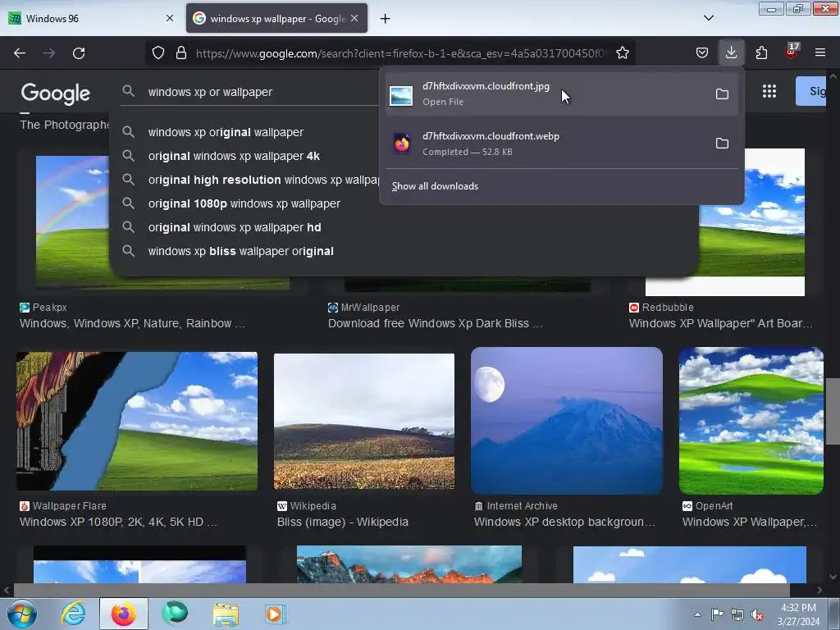Close the windows xp wallpaper Google tab

tap(354, 18)
